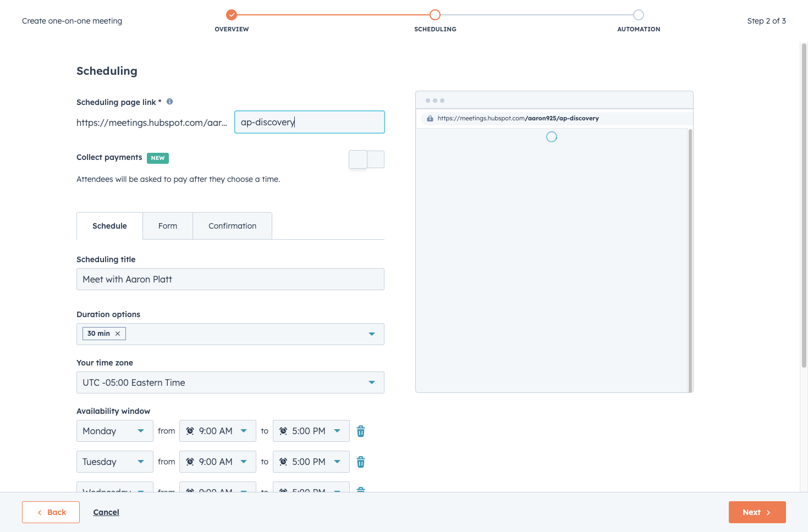Switch to the Confirmation tab
Viewport: 808px width, 532px height.
click(233, 226)
